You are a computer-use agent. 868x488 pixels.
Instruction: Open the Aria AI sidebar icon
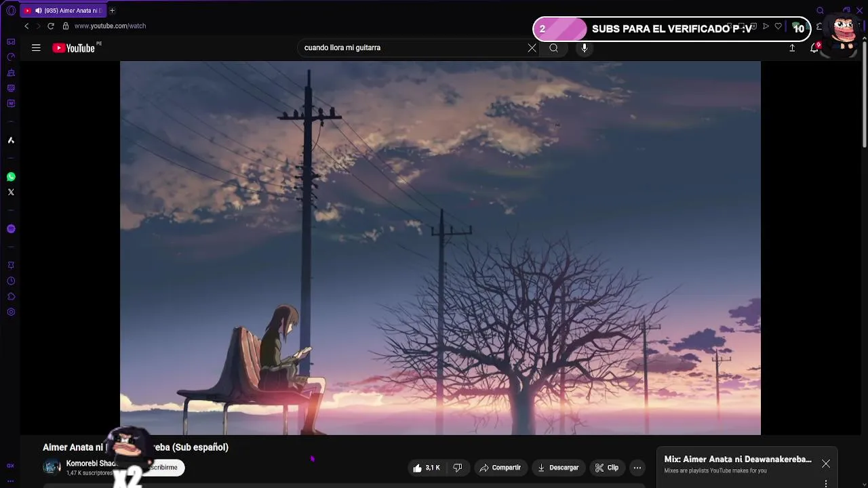11,140
